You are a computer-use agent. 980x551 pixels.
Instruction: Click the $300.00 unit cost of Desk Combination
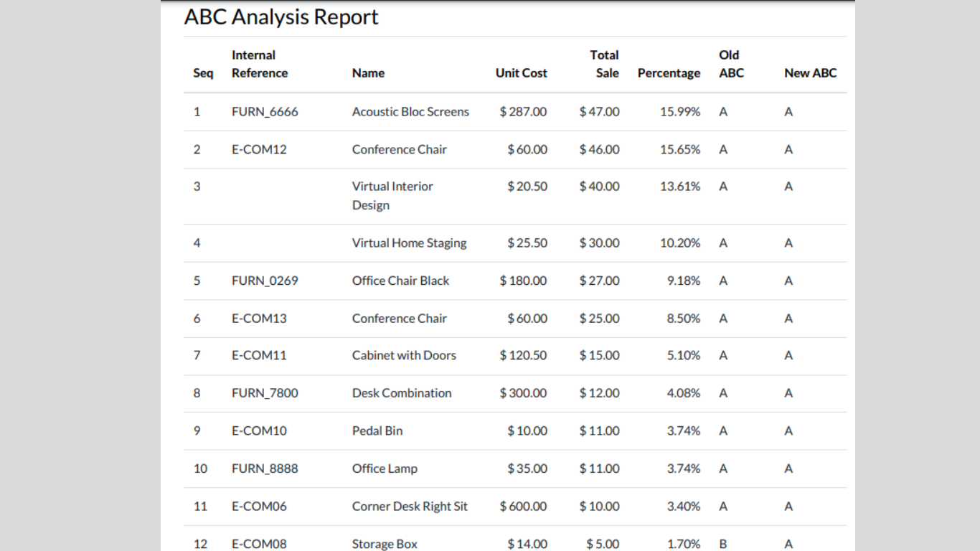[x=523, y=393]
